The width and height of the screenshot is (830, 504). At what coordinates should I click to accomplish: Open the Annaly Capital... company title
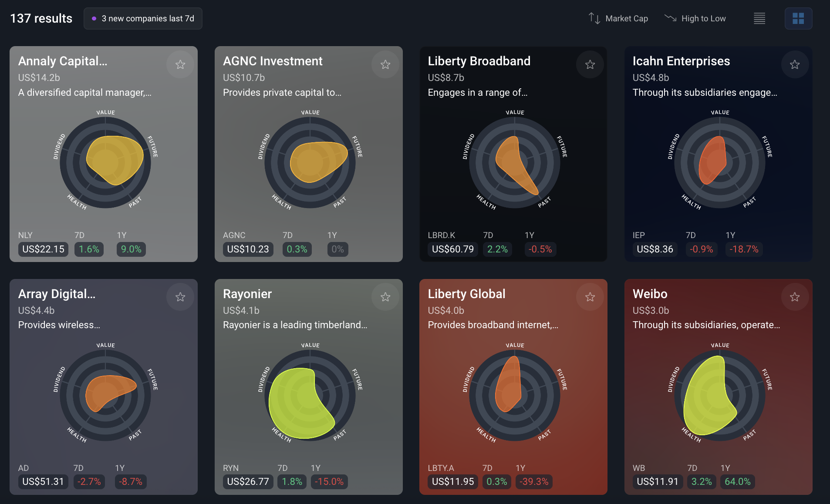[63, 61]
